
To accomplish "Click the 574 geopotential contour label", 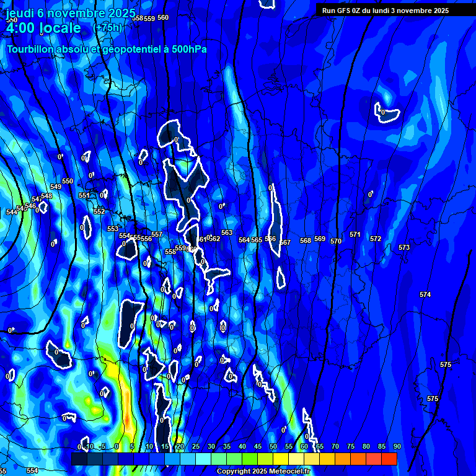I will coord(425,294).
